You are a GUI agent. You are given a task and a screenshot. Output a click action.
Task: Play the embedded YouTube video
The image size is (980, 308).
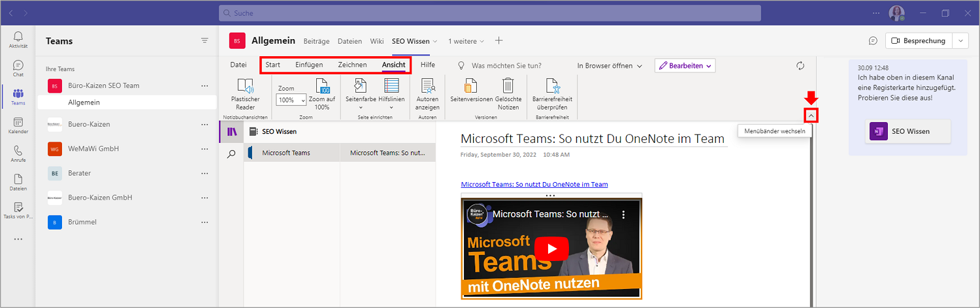click(x=551, y=249)
